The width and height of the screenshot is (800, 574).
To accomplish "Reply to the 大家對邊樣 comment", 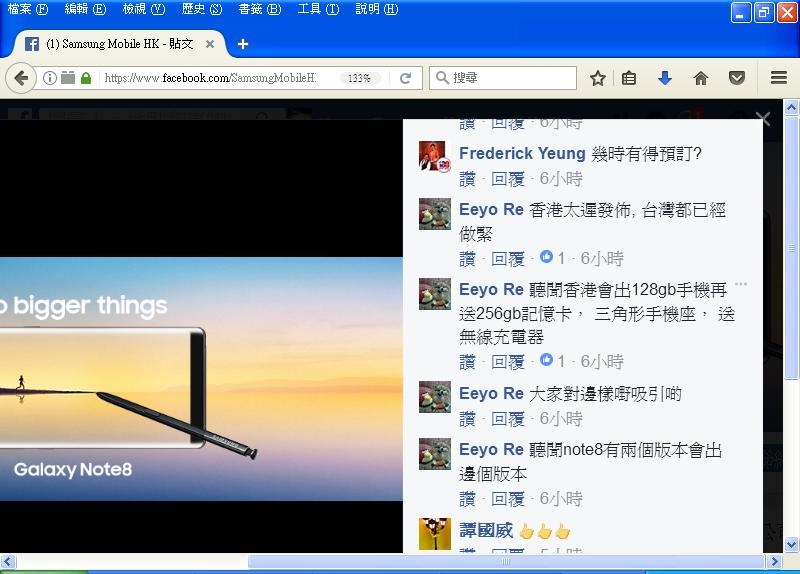I will [508, 419].
